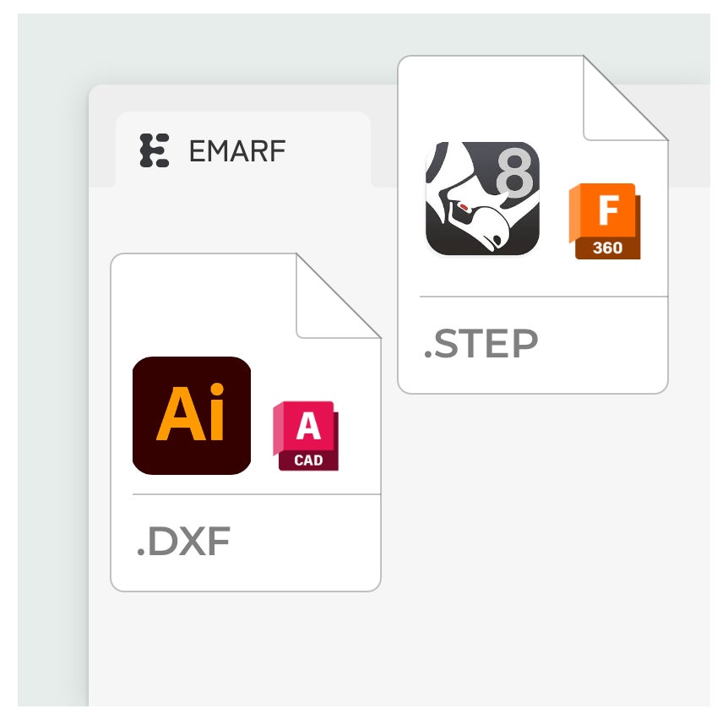This screenshot has height=725, width=728.
Task: Click the .DXF file label
Action: [x=184, y=542]
